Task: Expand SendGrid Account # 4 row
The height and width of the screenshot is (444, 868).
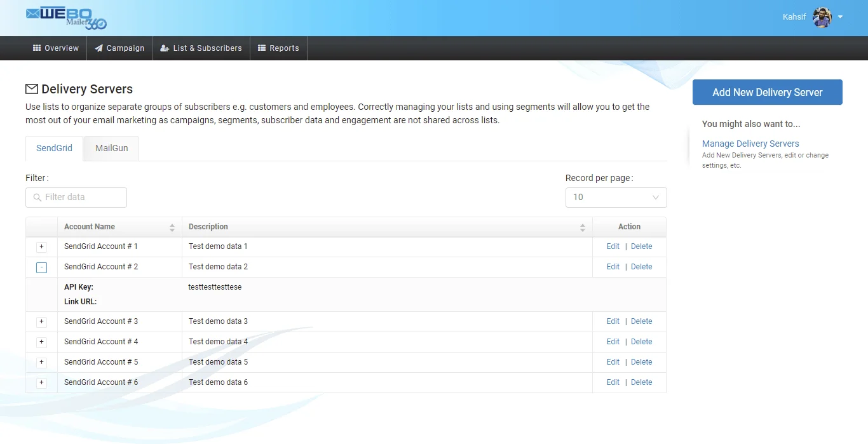Action: 42,342
